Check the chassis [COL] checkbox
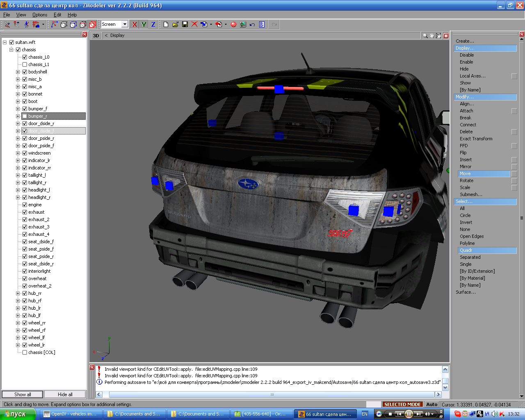Image resolution: width=525 pixels, height=420 pixels. click(25, 352)
